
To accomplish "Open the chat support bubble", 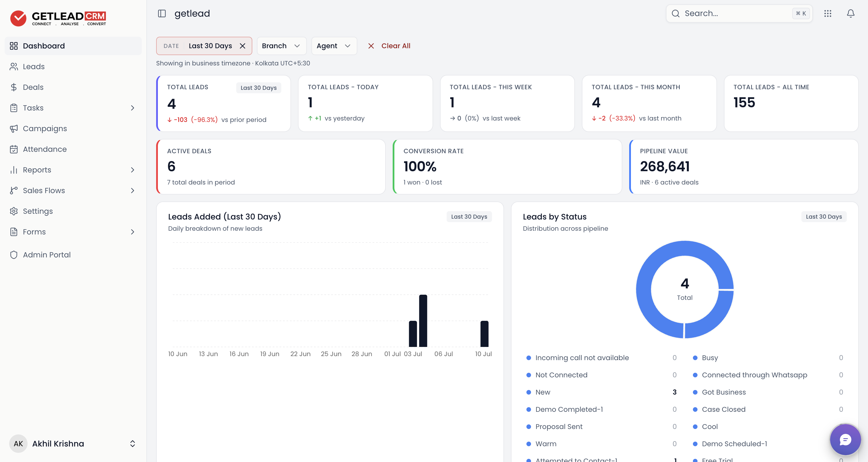I will [x=845, y=439].
